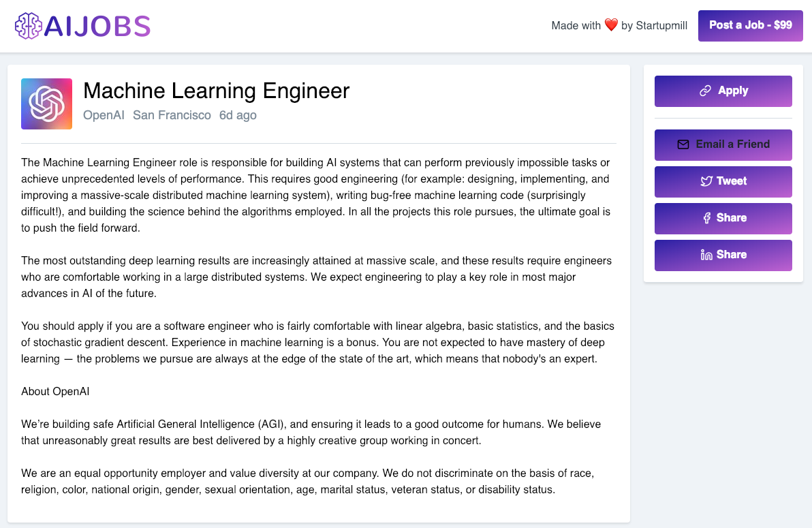Image resolution: width=812 pixels, height=528 pixels.
Task: Select the OpenAI logo thumbnail
Action: [x=46, y=104]
